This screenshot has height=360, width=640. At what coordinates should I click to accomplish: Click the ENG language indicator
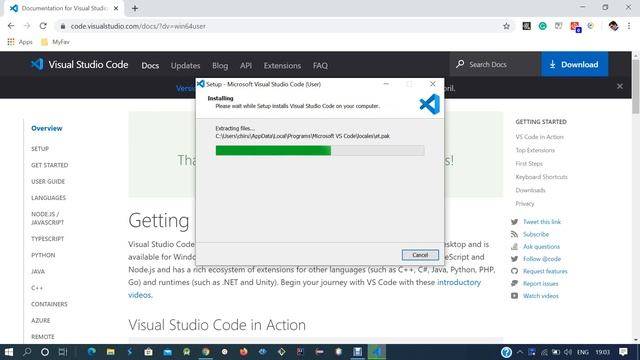click(x=583, y=352)
